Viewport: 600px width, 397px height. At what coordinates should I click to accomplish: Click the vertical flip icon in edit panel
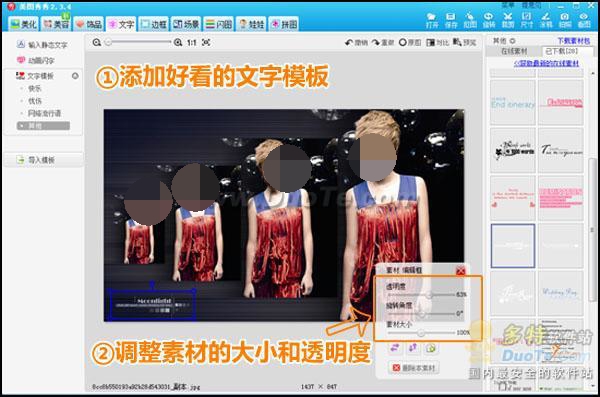pyautogui.click(x=413, y=348)
